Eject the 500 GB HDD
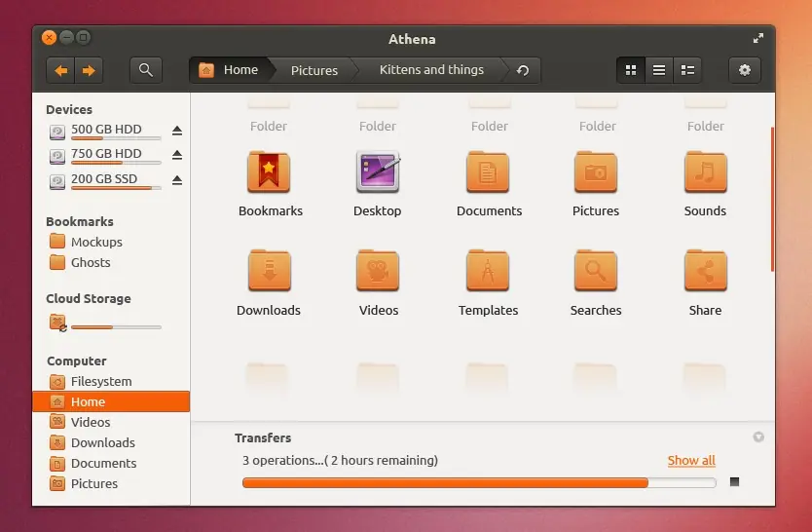 [177, 131]
